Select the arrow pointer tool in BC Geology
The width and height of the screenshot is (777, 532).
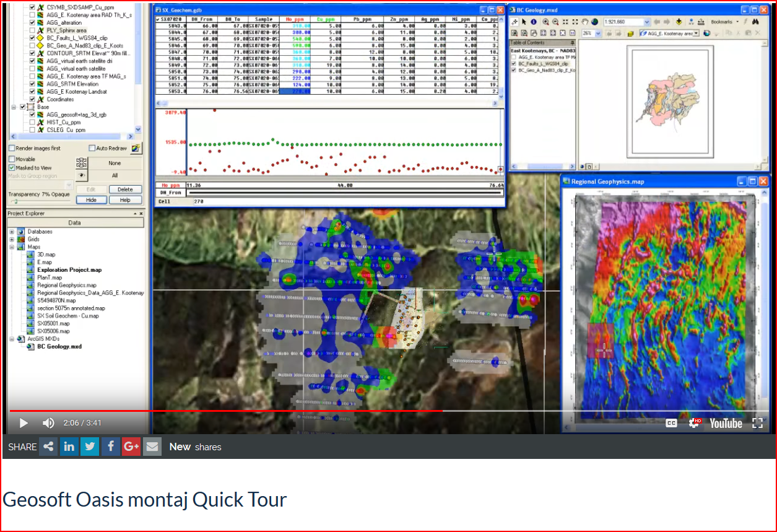point(524,22)
